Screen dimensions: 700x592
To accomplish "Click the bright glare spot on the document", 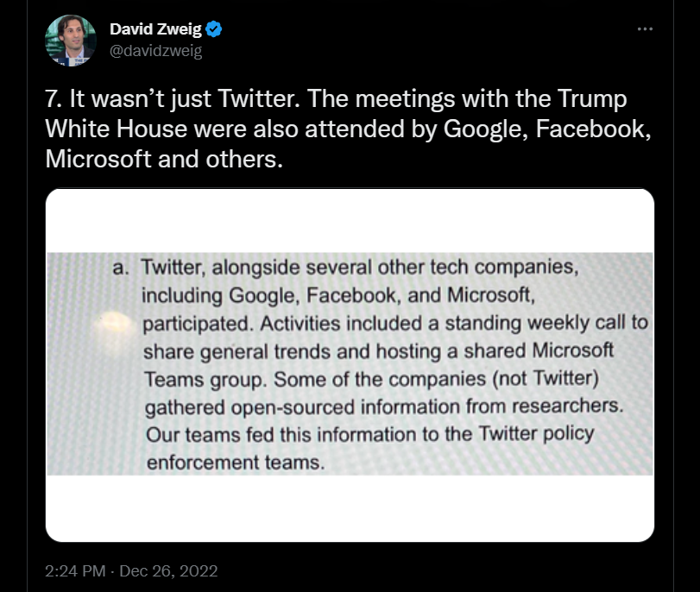I will (117, 319).
